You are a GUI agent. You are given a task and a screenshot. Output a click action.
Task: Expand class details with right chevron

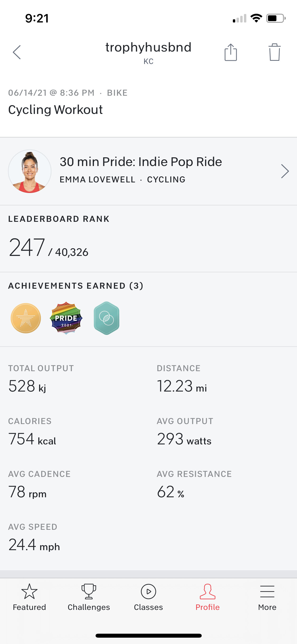click(285, 171)
